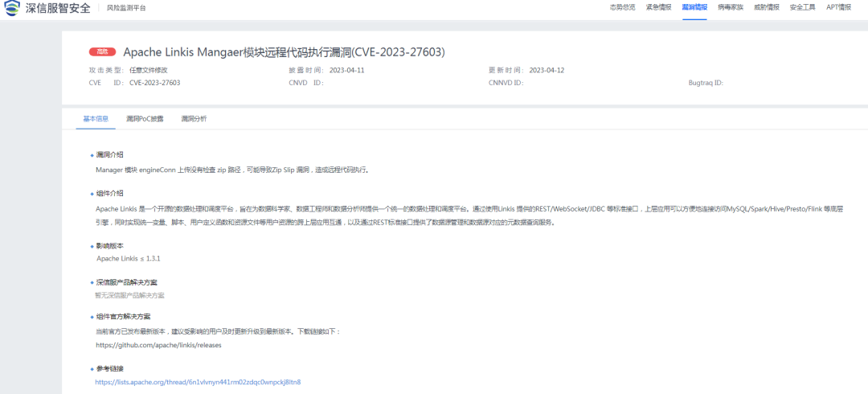
Task: Switch to the 漏洞PoC披露 tab
Action: [x=145, y=119]
